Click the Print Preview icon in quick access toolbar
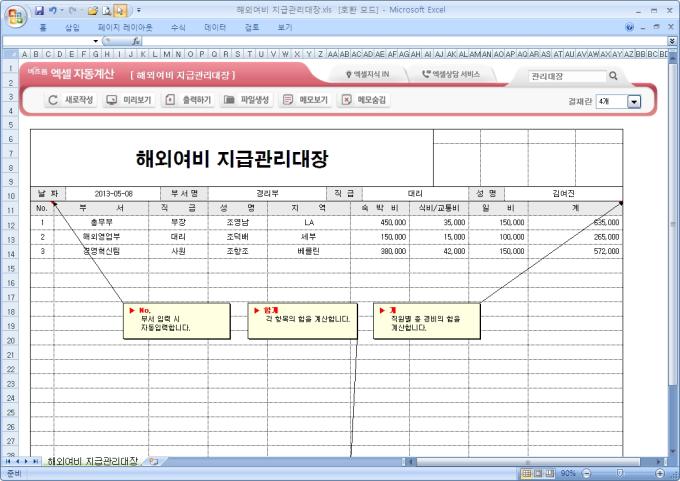Viewport: 680px width, 481px height. click(106, 10)
